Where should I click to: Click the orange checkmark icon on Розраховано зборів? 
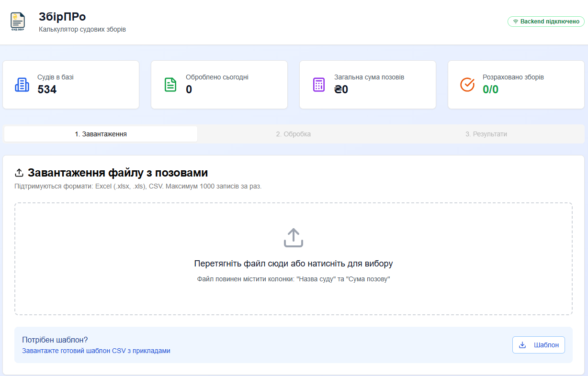467,85
